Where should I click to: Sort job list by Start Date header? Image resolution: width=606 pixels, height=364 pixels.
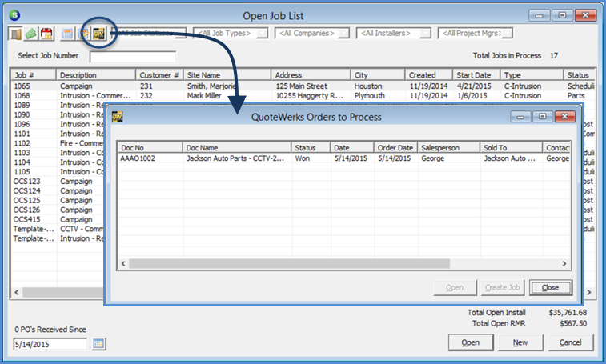(x=476, y=75)
